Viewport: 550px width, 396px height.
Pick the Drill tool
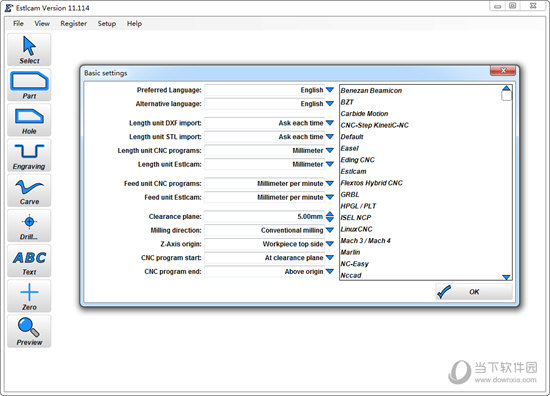pos(29,226)
